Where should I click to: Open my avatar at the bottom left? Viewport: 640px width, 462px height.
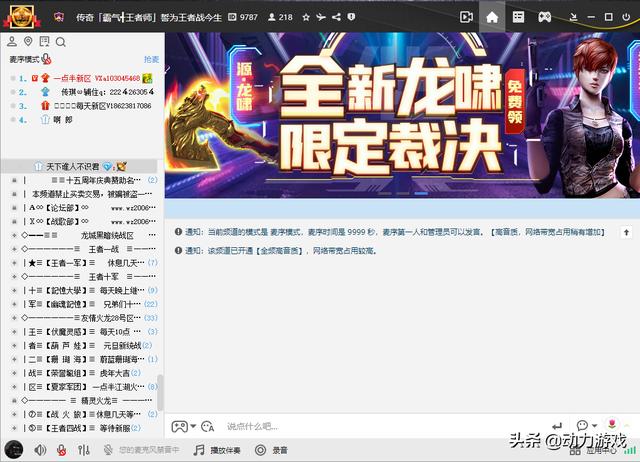point(13,450)
